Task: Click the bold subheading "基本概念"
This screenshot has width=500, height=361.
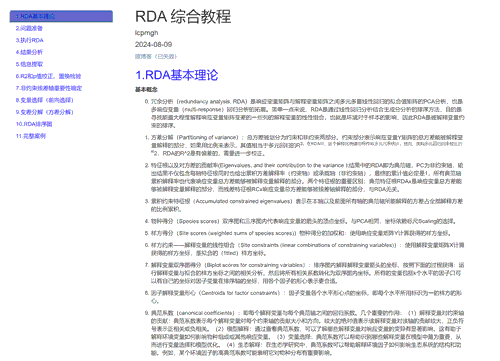Action: 146,90
